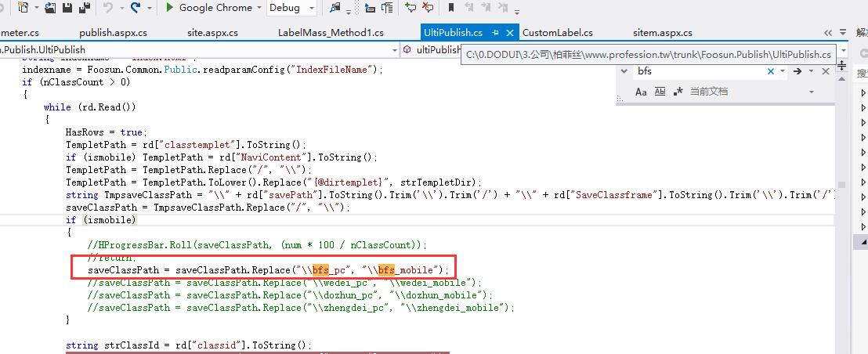Click the Open File toolbar icon
The height and width of the screenshot is (354, 868).
click(x=50, y=7)
